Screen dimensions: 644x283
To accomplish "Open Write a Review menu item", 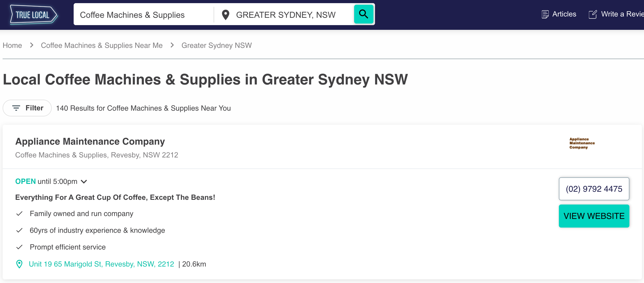I will click(622, 14).
